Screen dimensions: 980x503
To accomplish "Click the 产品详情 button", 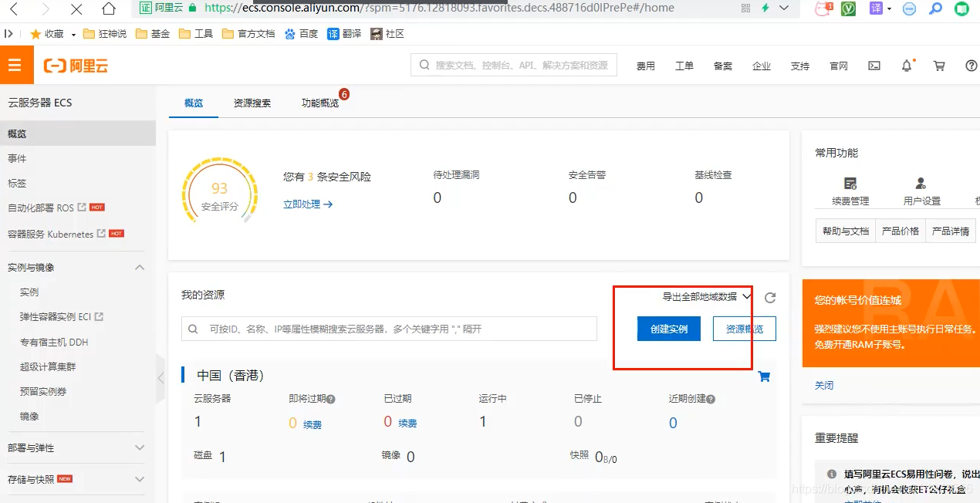I will [951, 231].
